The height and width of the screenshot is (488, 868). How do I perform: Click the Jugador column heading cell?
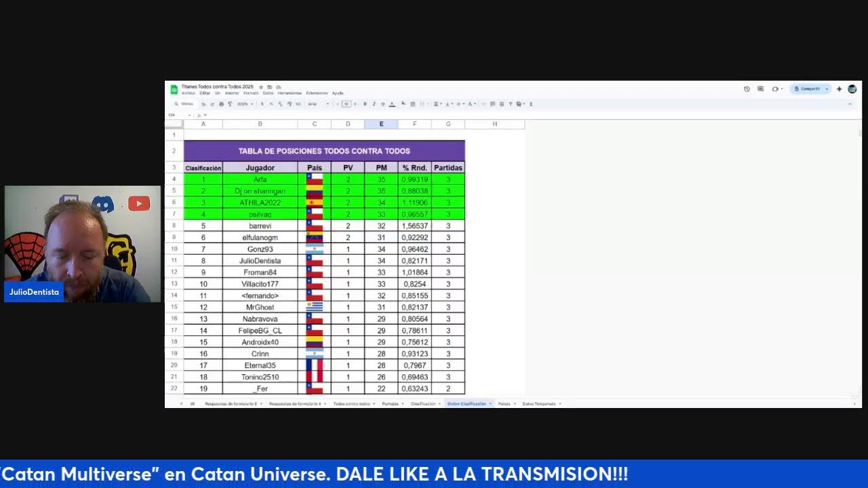[260, 167]
